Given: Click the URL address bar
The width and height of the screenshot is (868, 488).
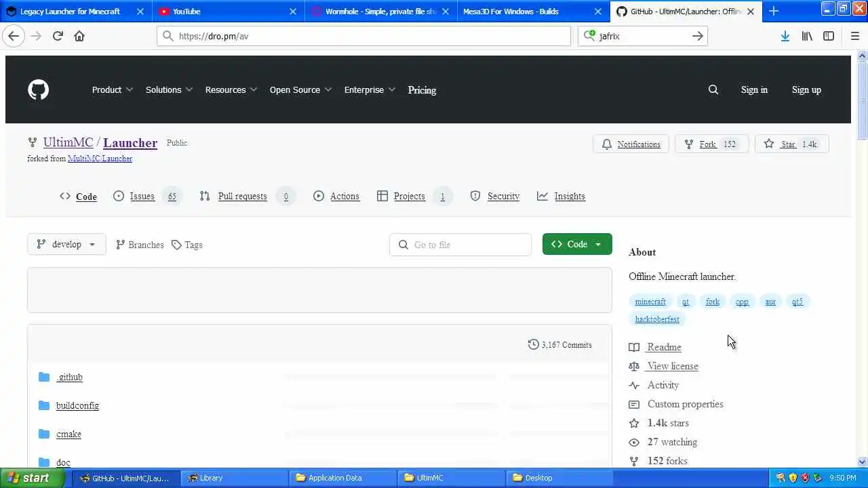Looking at the screenshot, I should pyautogui.click(x=364, y=36).
